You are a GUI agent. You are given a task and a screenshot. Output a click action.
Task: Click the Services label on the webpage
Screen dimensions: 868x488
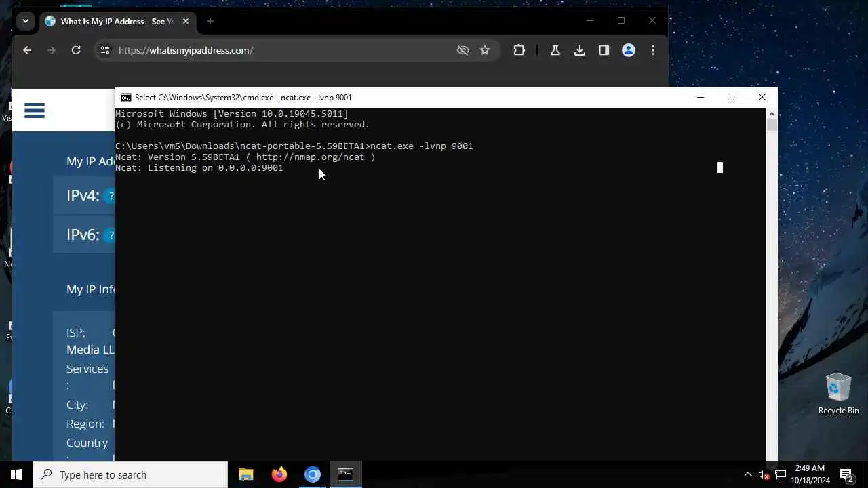coord(87,369)
